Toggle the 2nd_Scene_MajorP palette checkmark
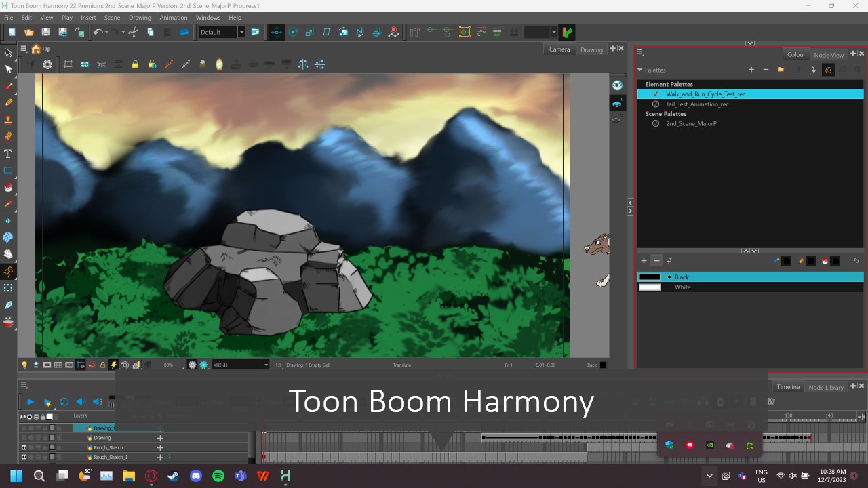This screenshot has height=488, width=868. tap(656, 124)
